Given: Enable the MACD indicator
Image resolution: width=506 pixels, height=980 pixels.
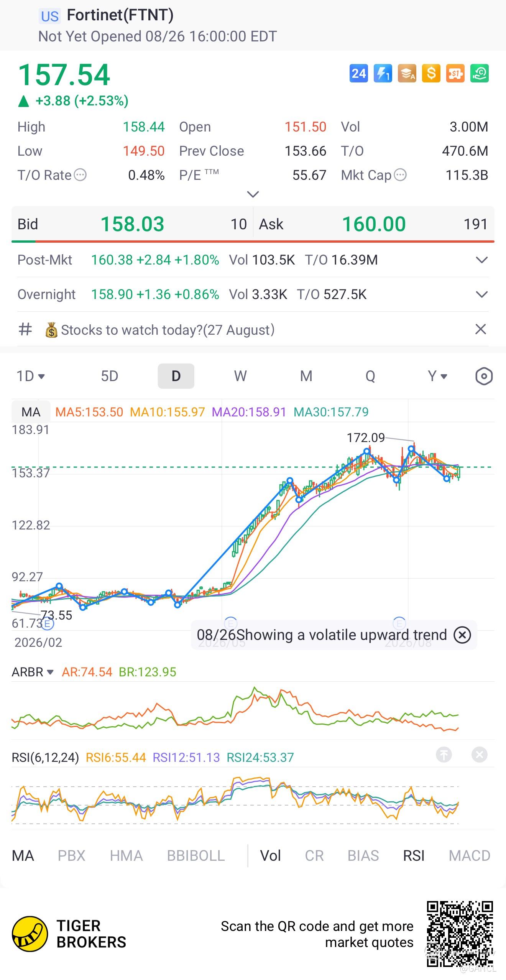Looking at the screenshot, I should [469, 856].
